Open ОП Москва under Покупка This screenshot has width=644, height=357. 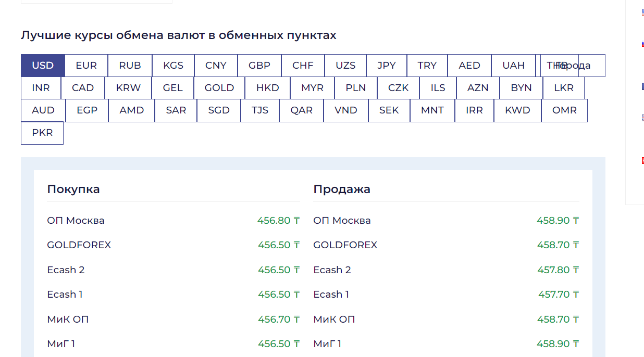(76, 221)
